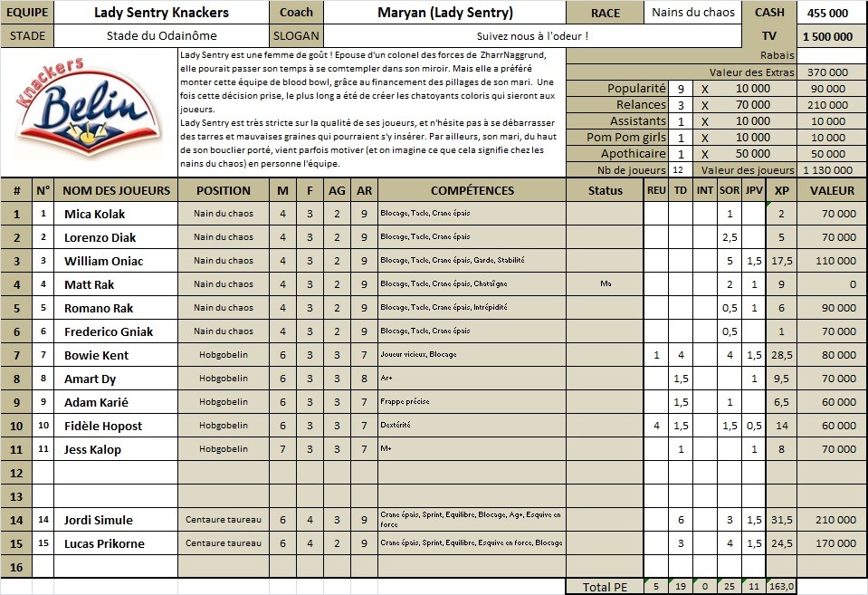This screenshot has height=595, width=868.
Task: Select the stadium name Stade du Odainôme
Action: tap(162, 36)
